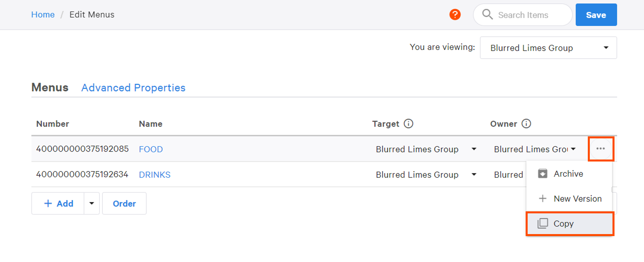Choose New Version from the context menu

(x=577, y=199)
